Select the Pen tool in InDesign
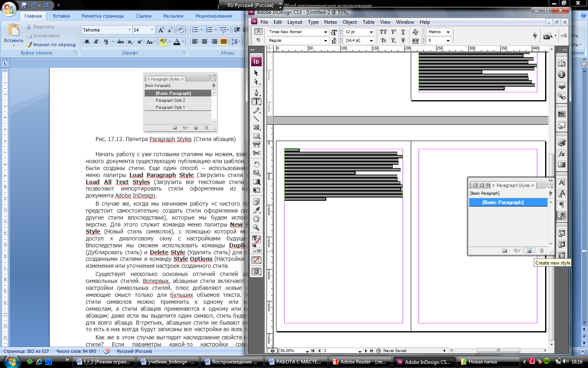This screenshot has width=588, height=368. click(256, 92)
